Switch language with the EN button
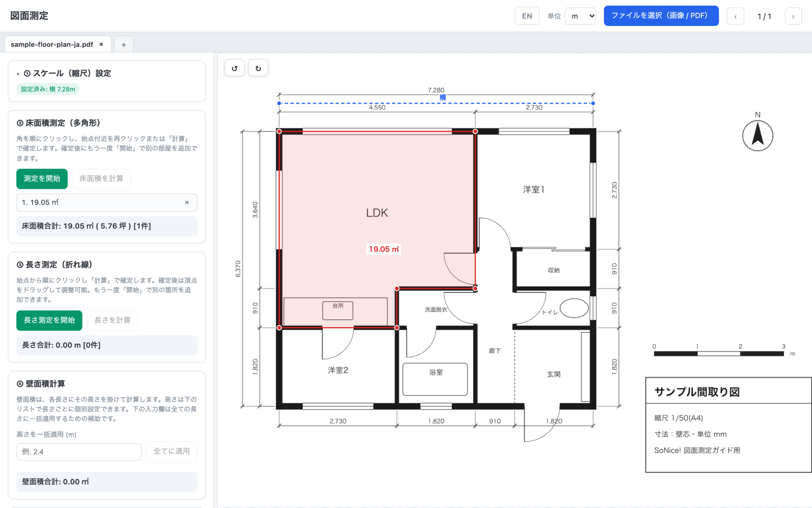 [527, 16]
